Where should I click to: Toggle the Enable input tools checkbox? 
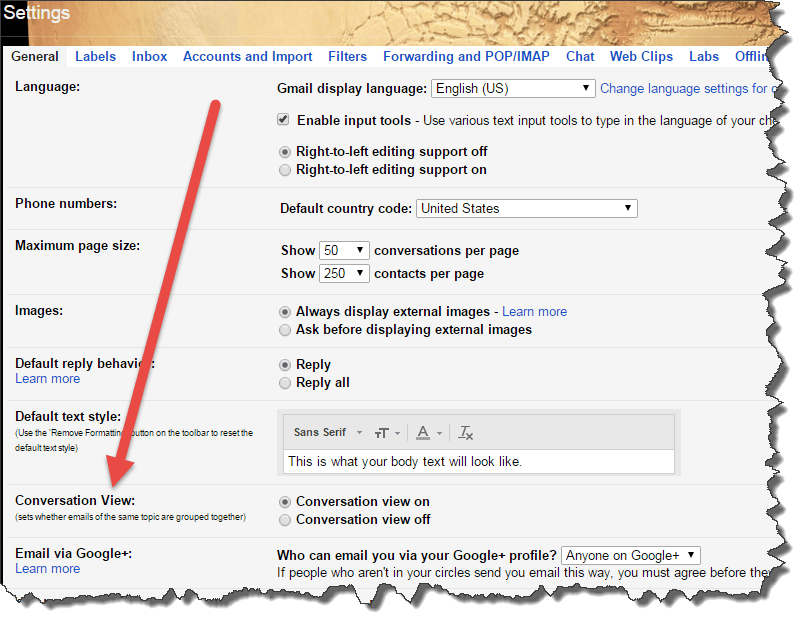click(x=283, y=120)
